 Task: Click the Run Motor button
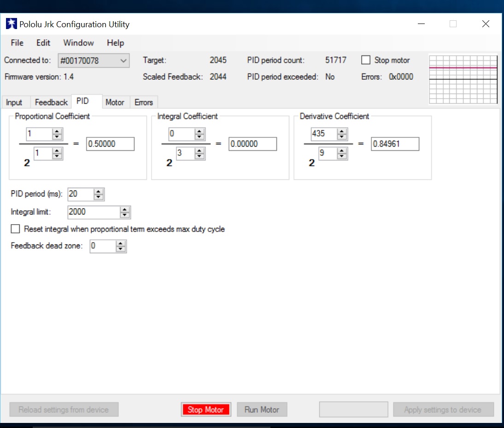[x=262, y=410]
